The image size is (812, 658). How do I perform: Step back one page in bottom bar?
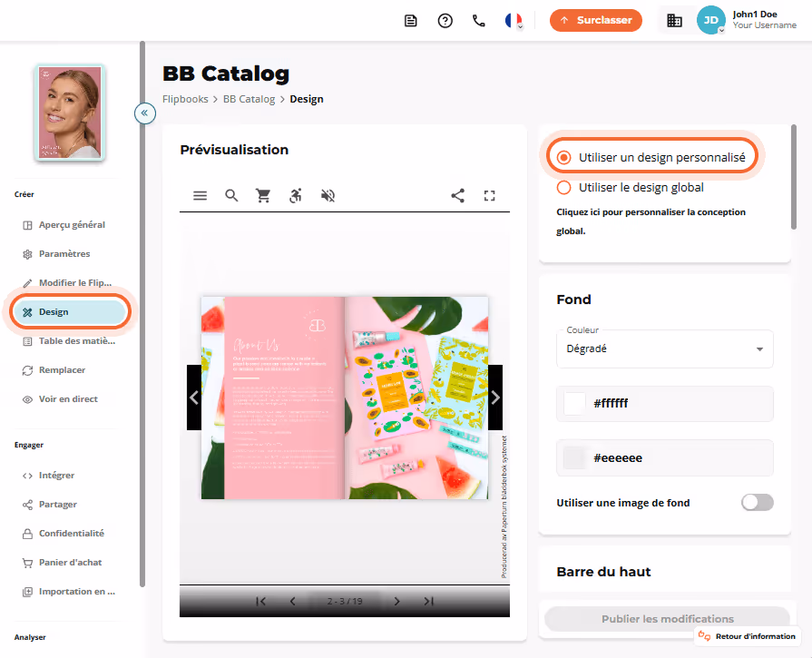292,601
